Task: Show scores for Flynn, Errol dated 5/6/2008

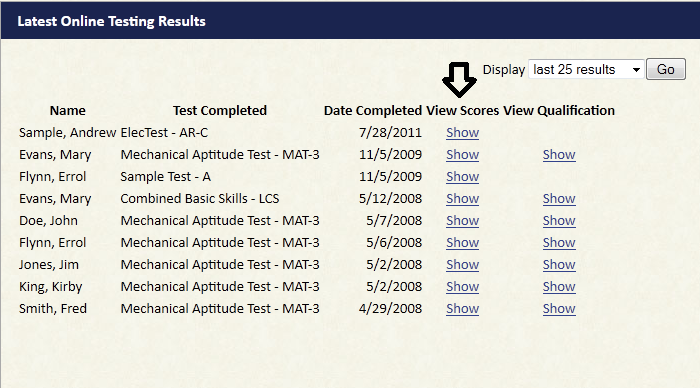Action: tap(462, 242)
